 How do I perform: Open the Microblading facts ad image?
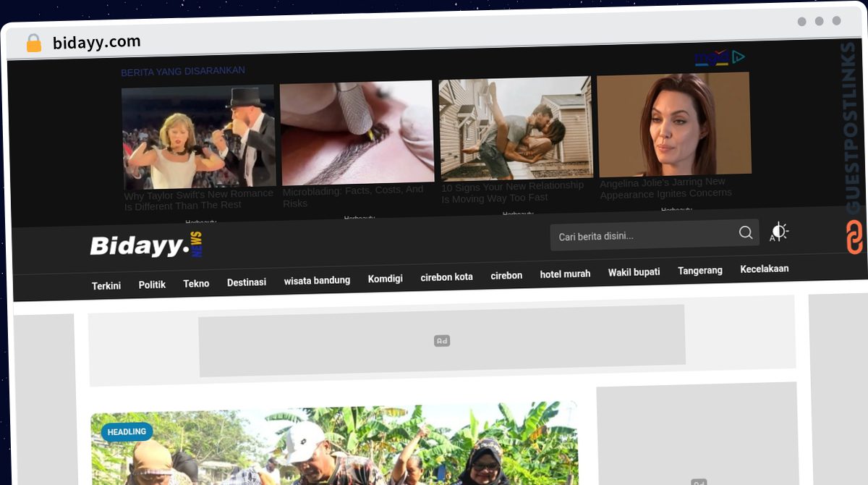(357, 132)
